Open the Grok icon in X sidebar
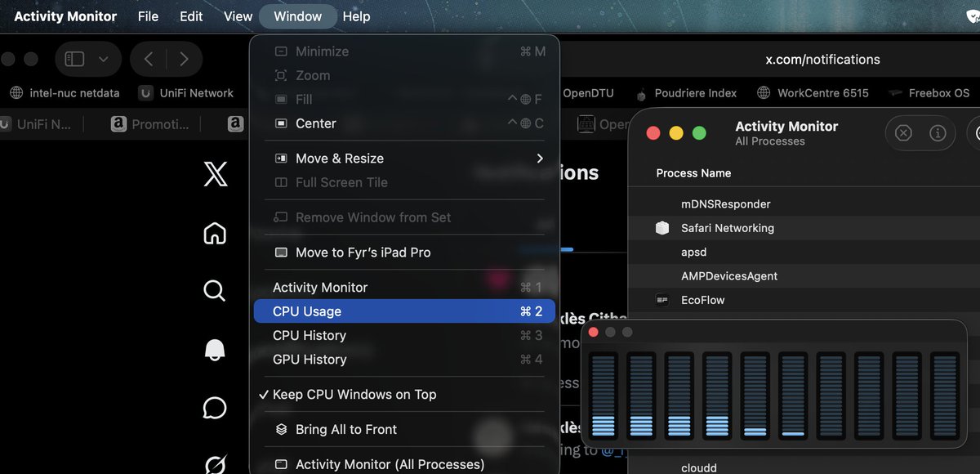 [x=215, y=466]
